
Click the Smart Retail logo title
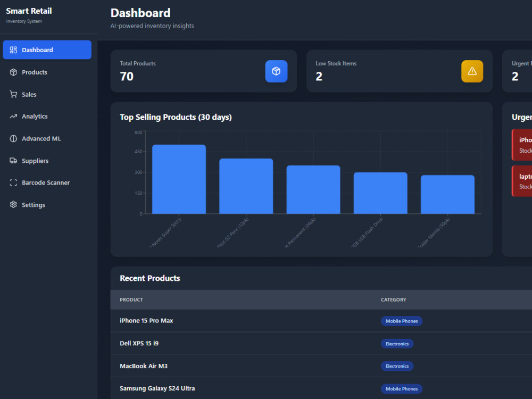(x=29, y=11)
